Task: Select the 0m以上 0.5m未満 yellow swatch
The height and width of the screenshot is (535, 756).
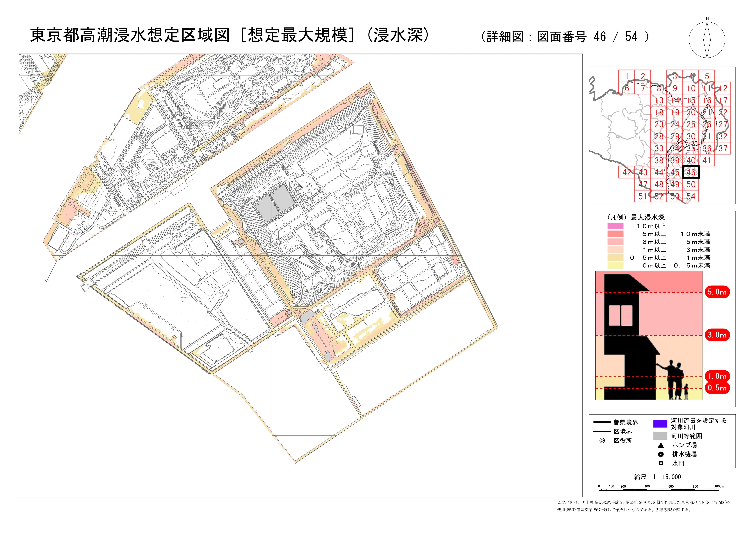Action: [x=615, y=266]
